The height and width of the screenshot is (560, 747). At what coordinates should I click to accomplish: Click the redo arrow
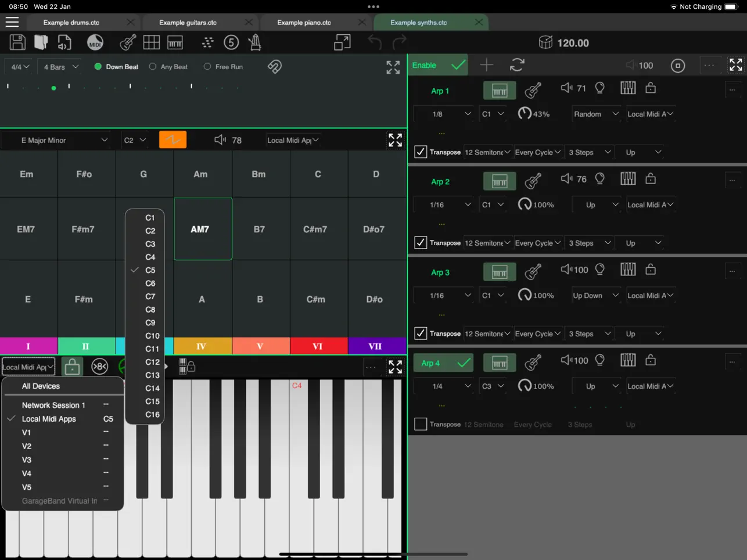(x=400, y=42)
